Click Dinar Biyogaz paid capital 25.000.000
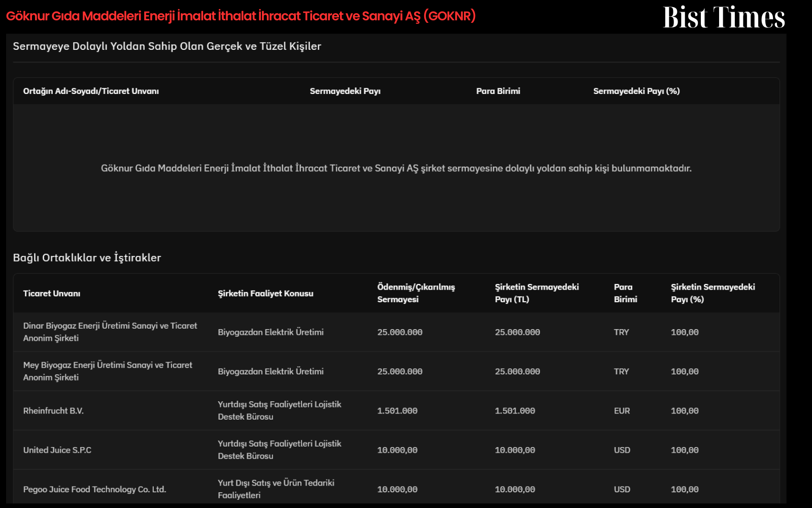Screen dimensions: 812x508 click(x=400, y=332)
